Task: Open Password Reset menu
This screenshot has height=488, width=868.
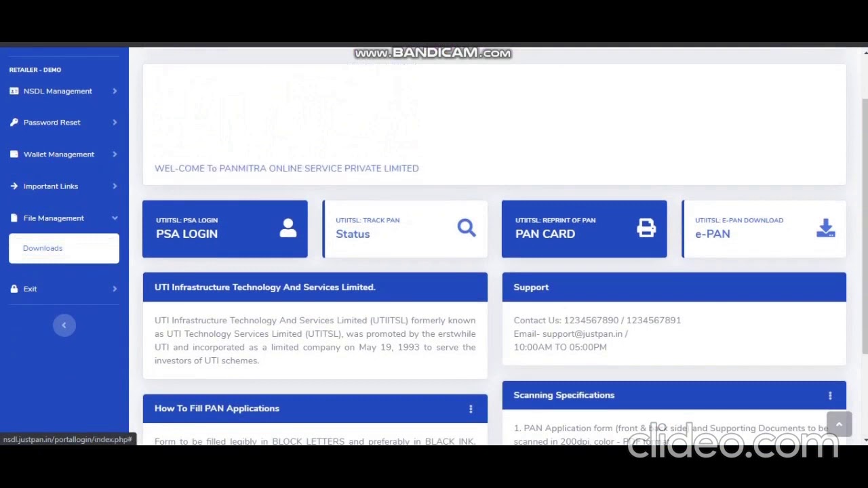Action: tap(64, 123)
